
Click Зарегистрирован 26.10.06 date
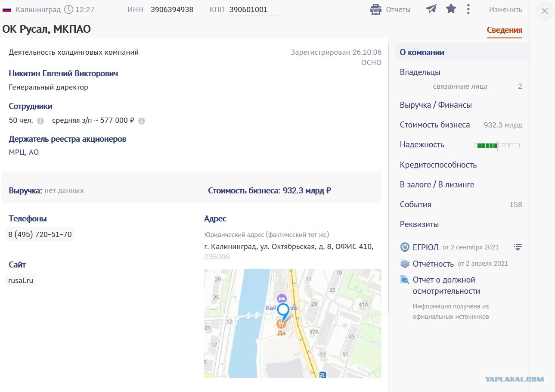coord(336,53)
